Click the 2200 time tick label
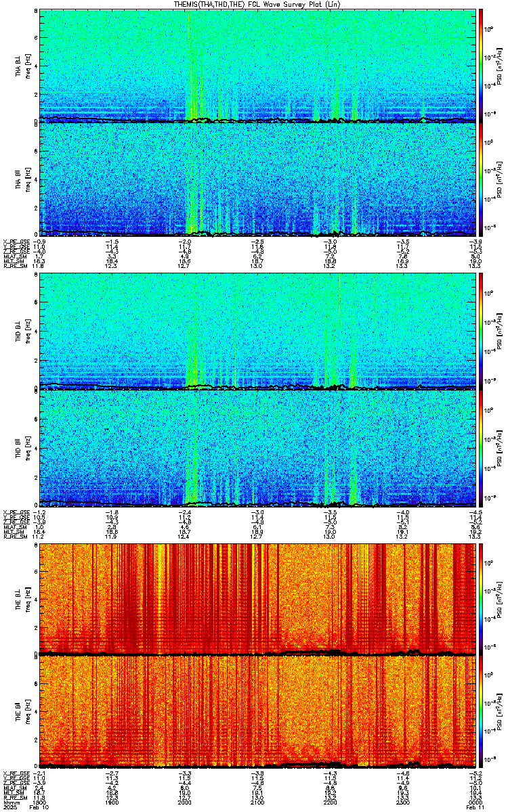Screen dimensions: 508x812 tap(331, 803)
